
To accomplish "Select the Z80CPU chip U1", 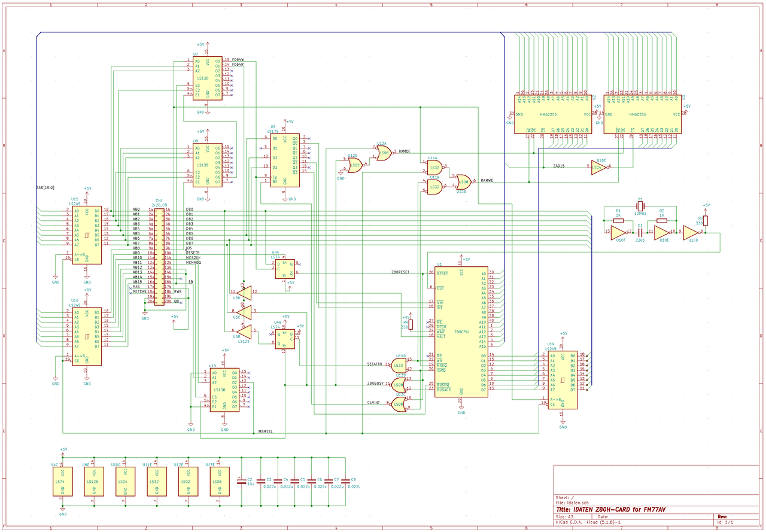I will pos(461,332).
